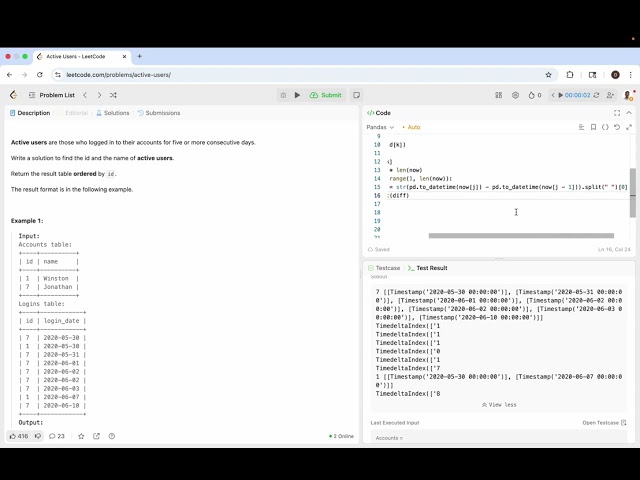Viewport: 640px width, 480px height.
Task: Format code with braces icon
Action: point(605,127)
